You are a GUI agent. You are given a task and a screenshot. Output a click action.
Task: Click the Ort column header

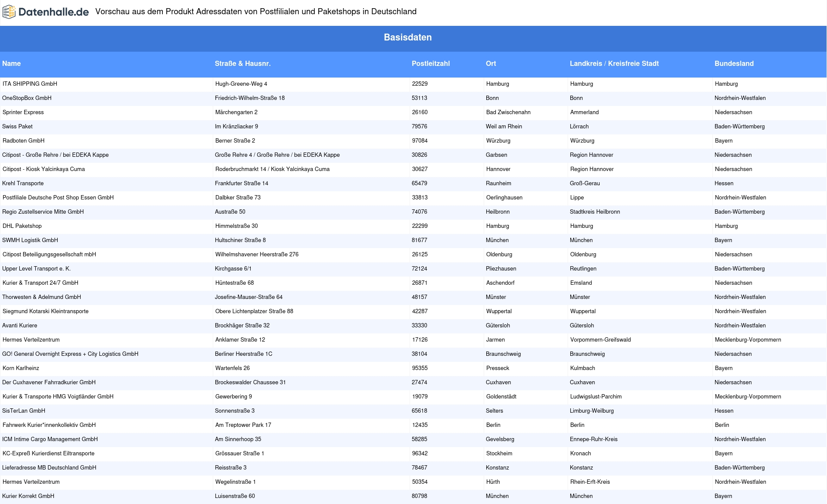(491, 63)
